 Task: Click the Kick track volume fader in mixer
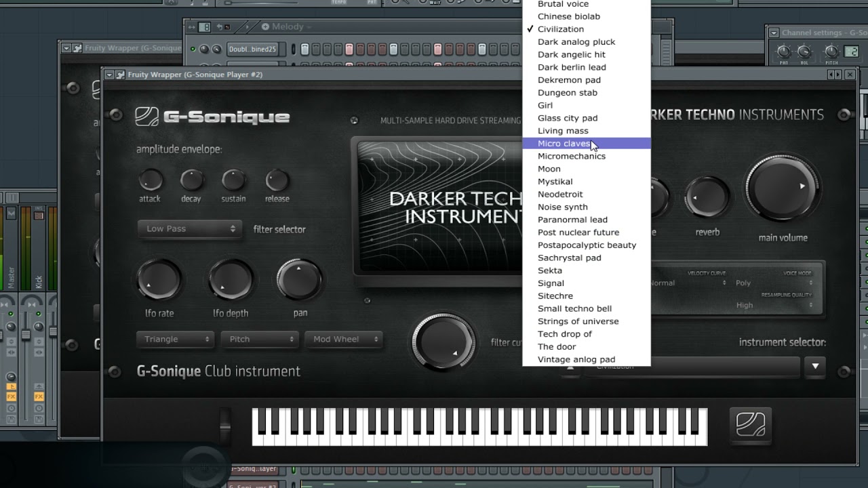click(26, 334)
